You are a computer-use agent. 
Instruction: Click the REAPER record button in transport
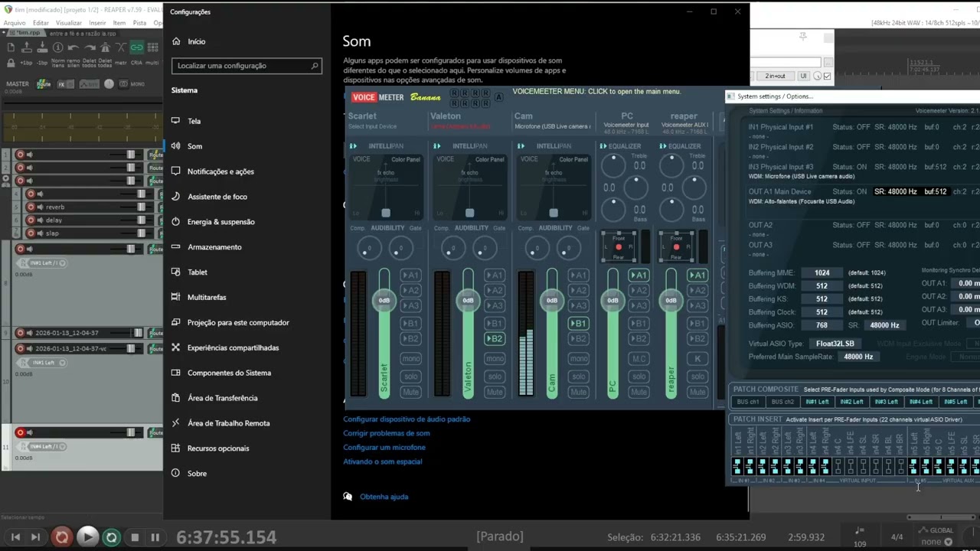[62, 537]
